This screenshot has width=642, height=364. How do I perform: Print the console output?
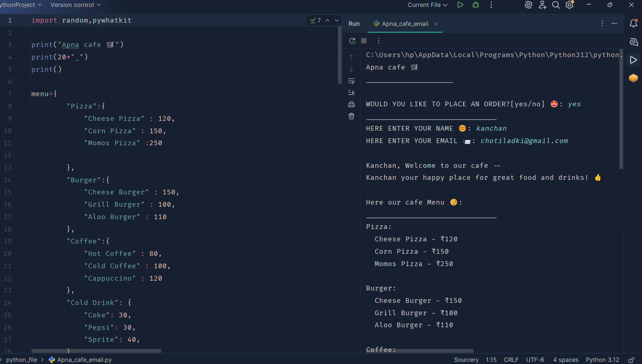pos(351,104)
